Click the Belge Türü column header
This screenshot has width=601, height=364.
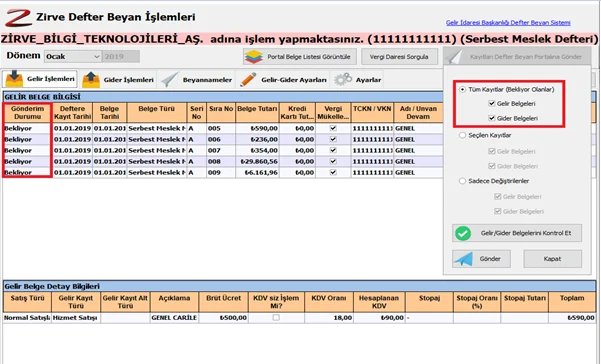pos(156,113)
